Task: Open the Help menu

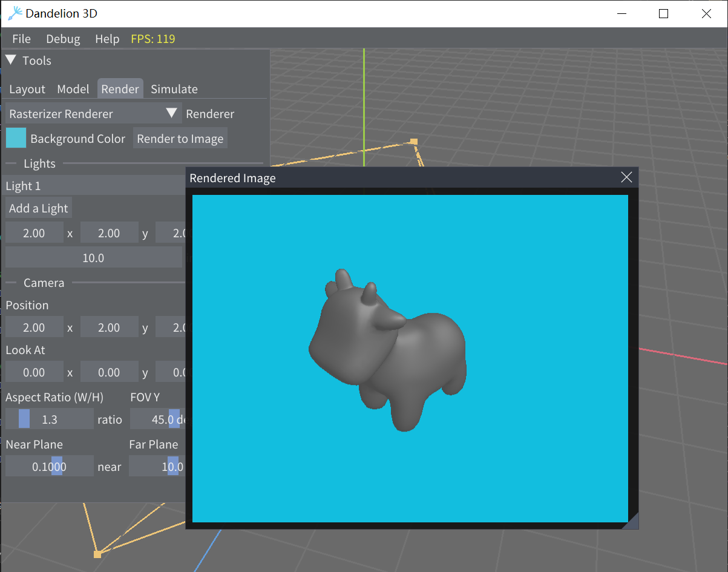Action: pos(107,39)
